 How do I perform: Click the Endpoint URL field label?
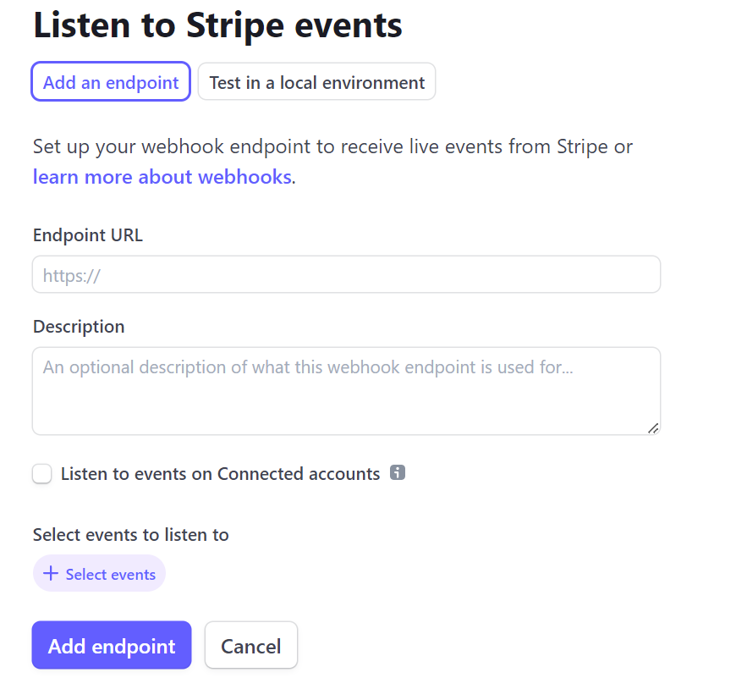(88, 235)
